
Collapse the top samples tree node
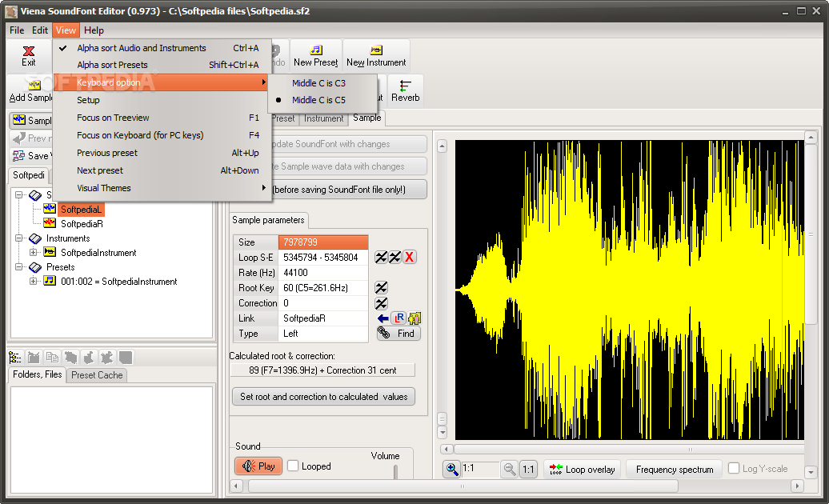(x=19, y=195)
